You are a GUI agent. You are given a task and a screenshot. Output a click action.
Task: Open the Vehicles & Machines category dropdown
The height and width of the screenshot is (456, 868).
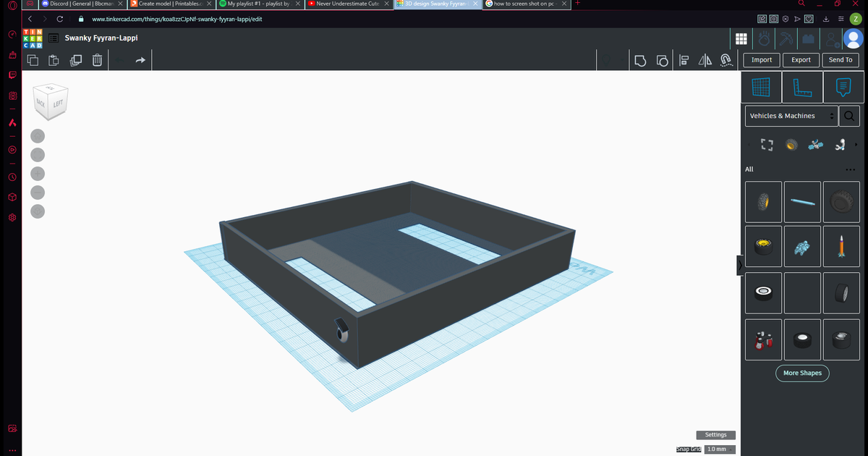[791, 116]
